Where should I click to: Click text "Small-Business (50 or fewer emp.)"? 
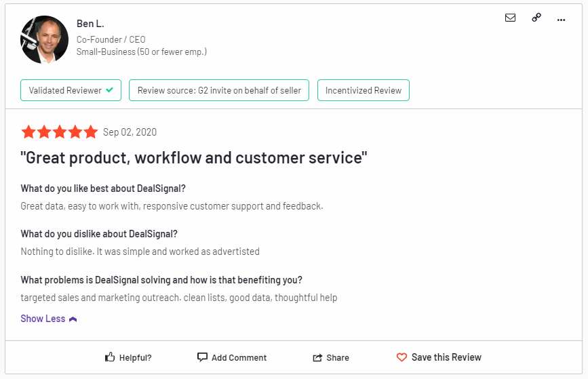point(142,52)
